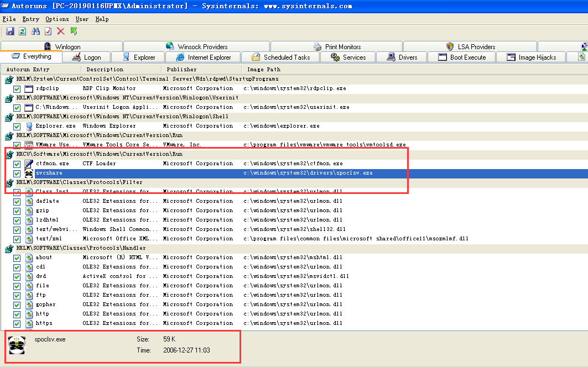Uncheck the svcshare autorun entry checkbox
This screenshot has height=368, width=588.
point(17,173)
